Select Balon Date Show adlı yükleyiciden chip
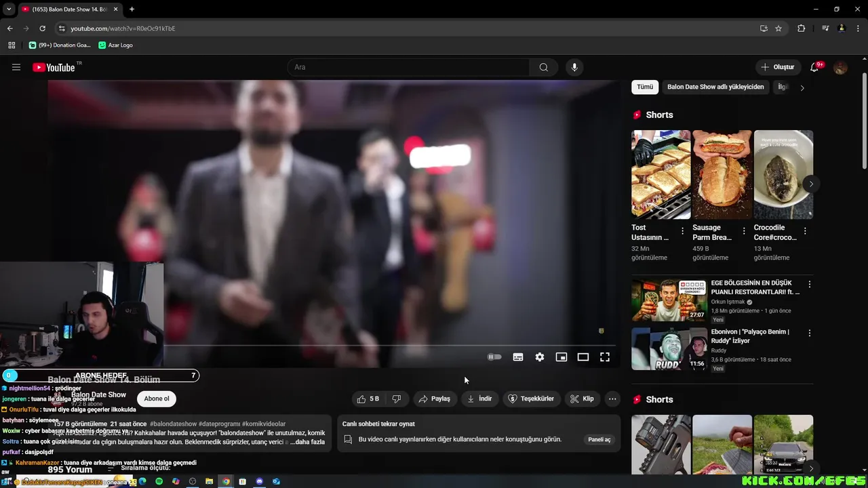The height and width of the screenshot is (488, 868). [x=715, y=87]
